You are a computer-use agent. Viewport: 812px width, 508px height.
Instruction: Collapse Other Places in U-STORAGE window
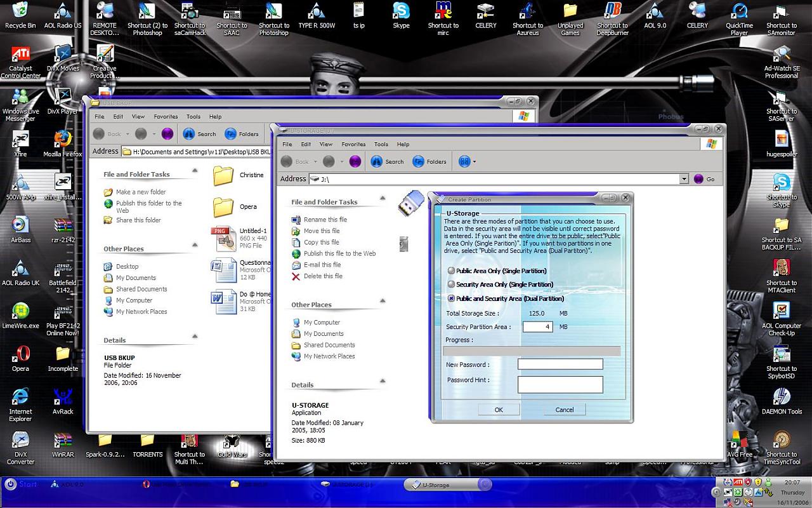click(x=383, y=301)
